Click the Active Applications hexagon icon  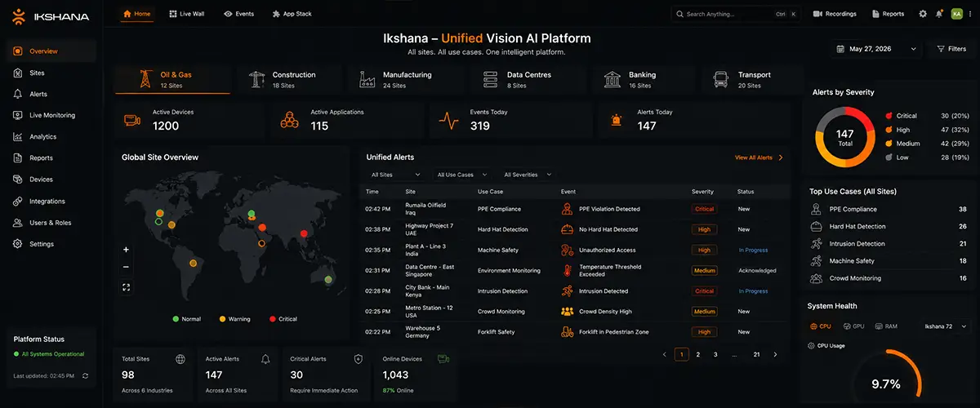289,120
